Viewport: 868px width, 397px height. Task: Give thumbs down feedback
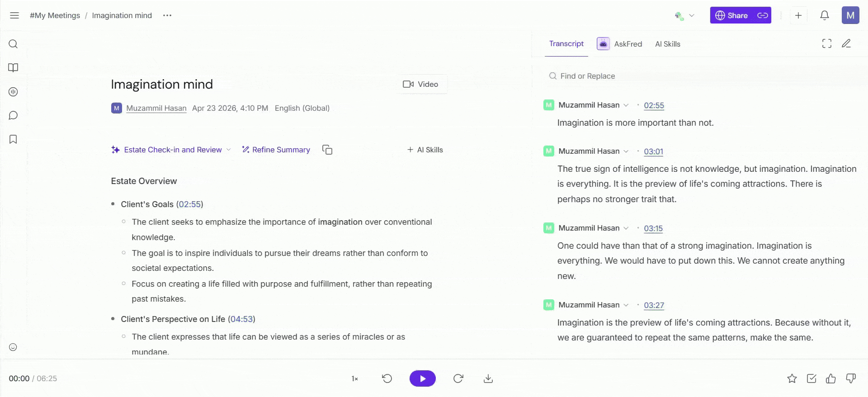click(851, 378)
